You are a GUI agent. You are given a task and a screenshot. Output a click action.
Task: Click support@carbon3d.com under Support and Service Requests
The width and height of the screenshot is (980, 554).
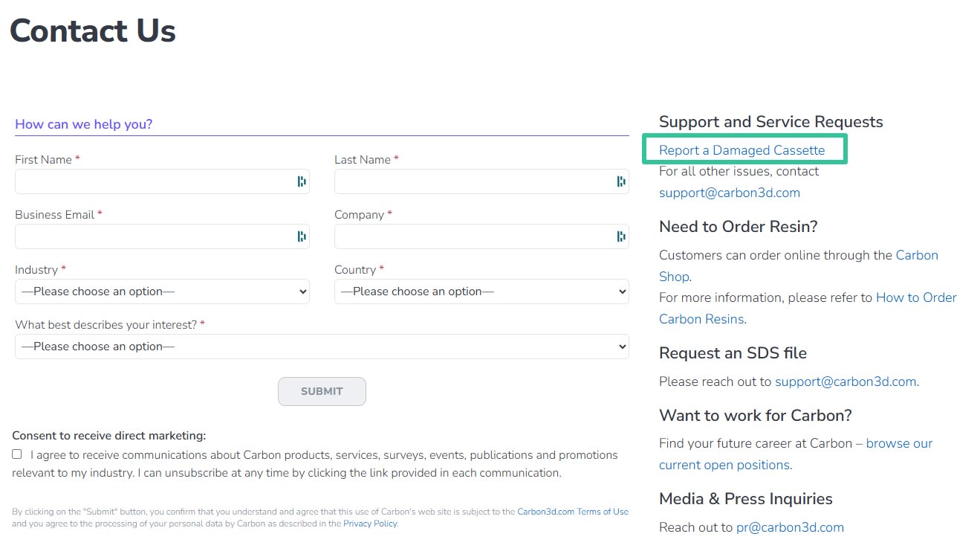click(x=730, y=193)
